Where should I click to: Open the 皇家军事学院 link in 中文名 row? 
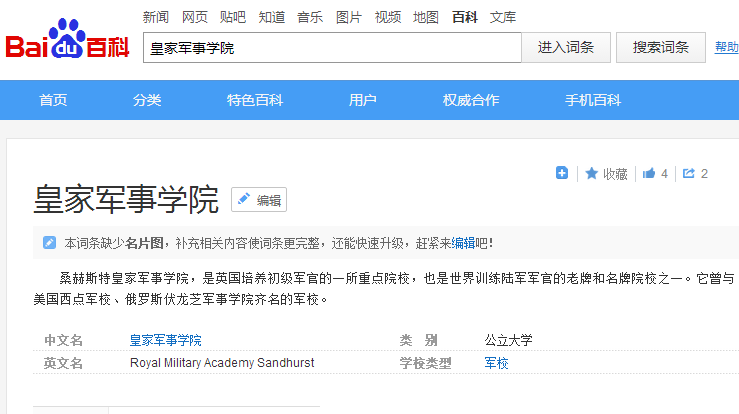(x=165, y=340)
